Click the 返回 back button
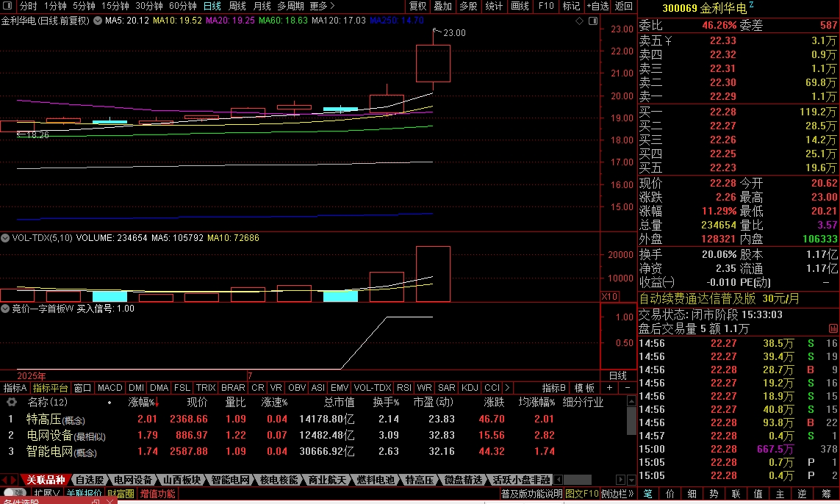This screenshot has width=840, height=504. pos(623,6)
